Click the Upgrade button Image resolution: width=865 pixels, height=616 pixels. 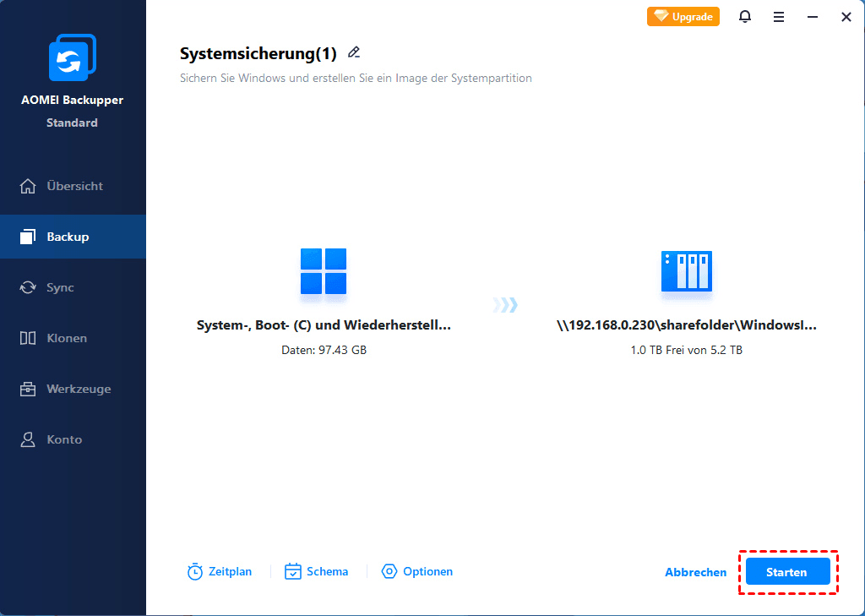(683, 16)
